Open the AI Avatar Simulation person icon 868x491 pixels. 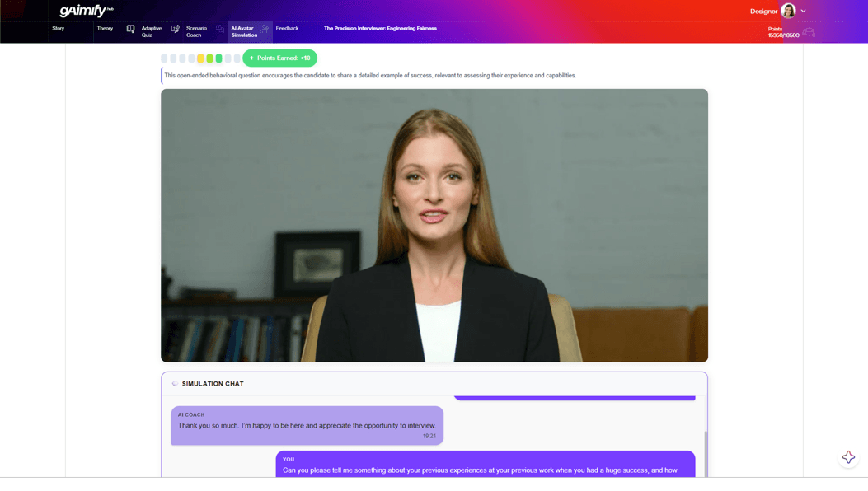(x=265, y=28)
